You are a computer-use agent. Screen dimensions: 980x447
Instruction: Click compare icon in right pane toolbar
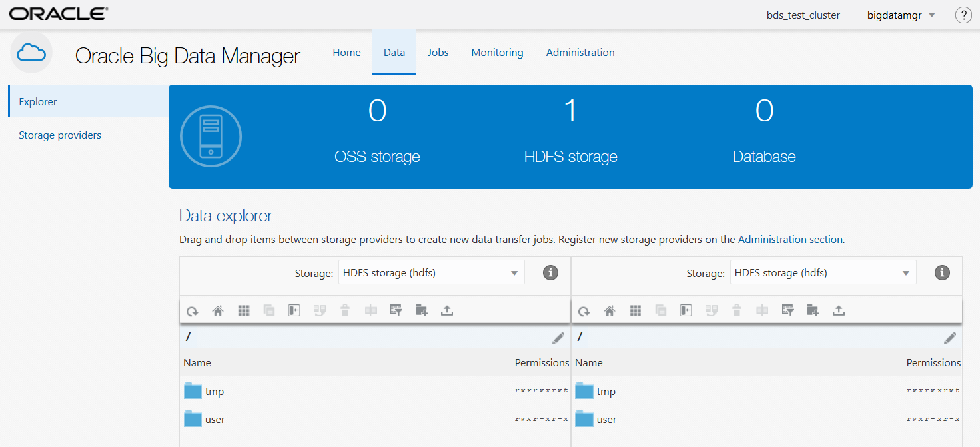[712, 310]
